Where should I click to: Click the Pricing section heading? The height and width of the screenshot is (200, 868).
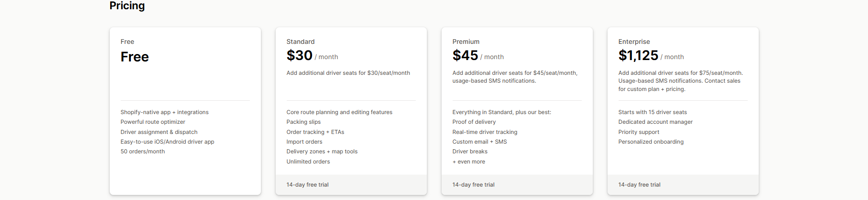click(x=127, y=6)
